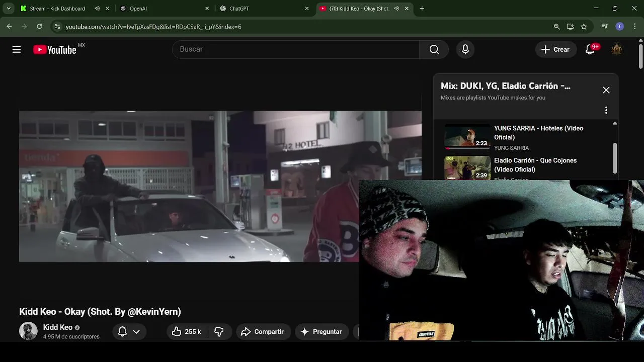This screenshot has width=644, height=362.
Task: Open Chrome profile avatar
Action: coord(620,27)
